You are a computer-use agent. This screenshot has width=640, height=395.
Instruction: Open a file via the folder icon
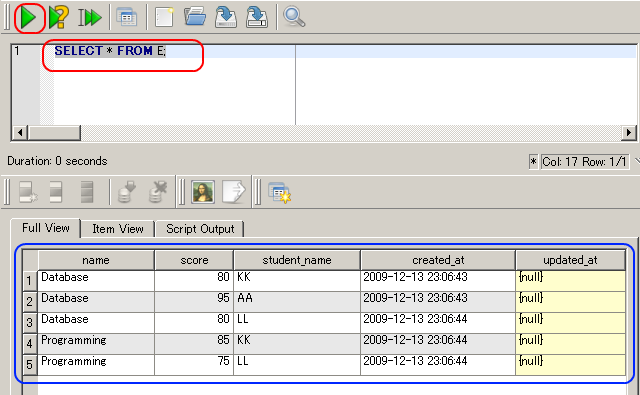[x=195, y=17]
